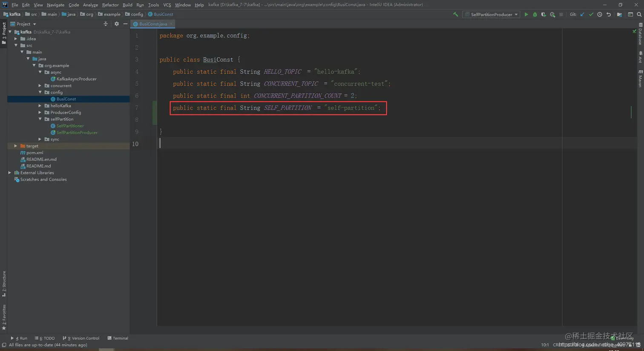Run with coverage shield icon
Screen dimensions: 644x351
click(543, 14)
